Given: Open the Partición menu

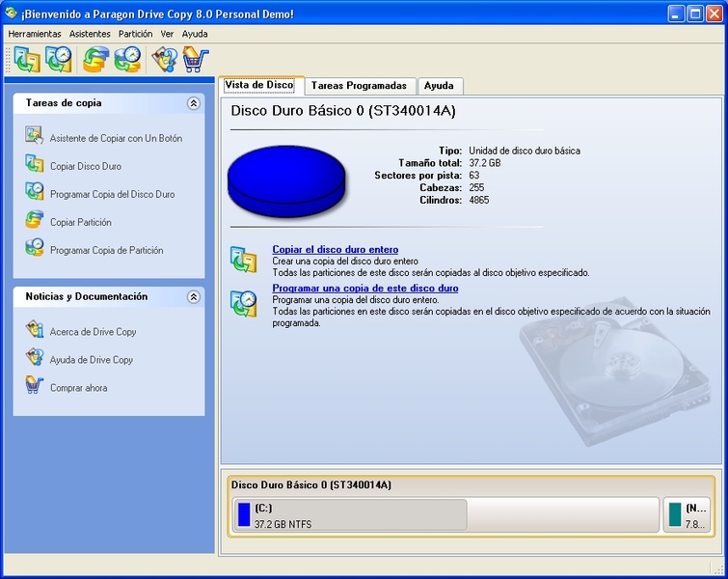Looking at the screenshot, I should pos(135,34).
